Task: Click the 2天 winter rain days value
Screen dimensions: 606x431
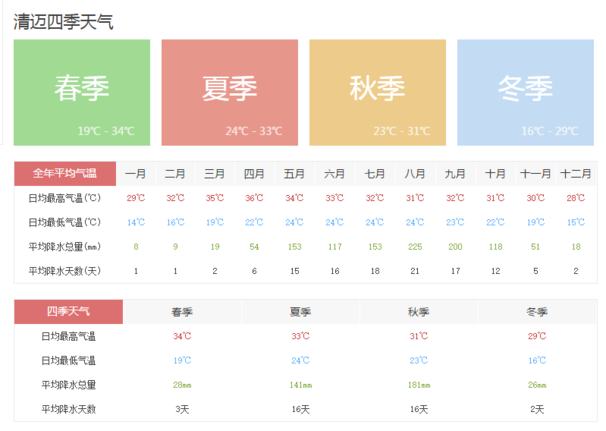Action: point(537,409)
